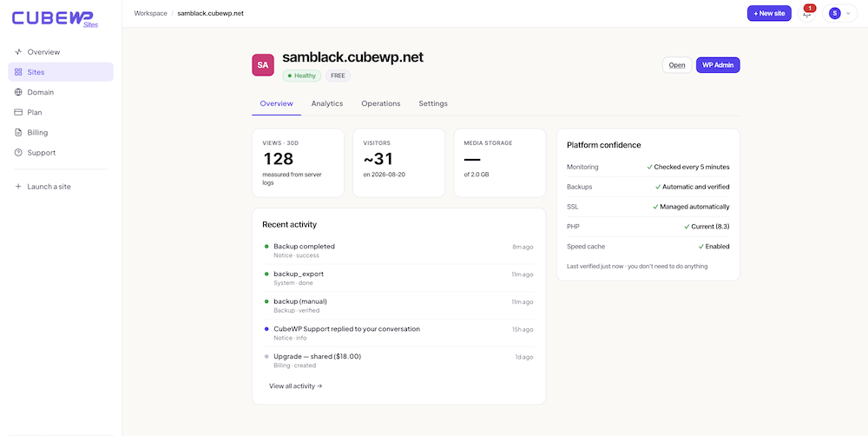Open Overview in the sidebar
Screen dimensions: 868x436
point(61,52)
